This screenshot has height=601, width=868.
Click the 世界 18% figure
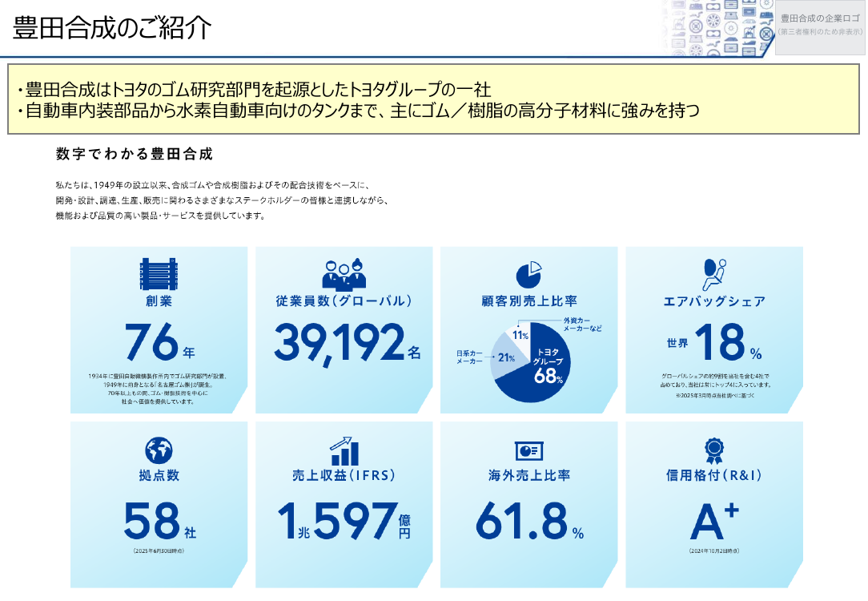coord(714,342)
